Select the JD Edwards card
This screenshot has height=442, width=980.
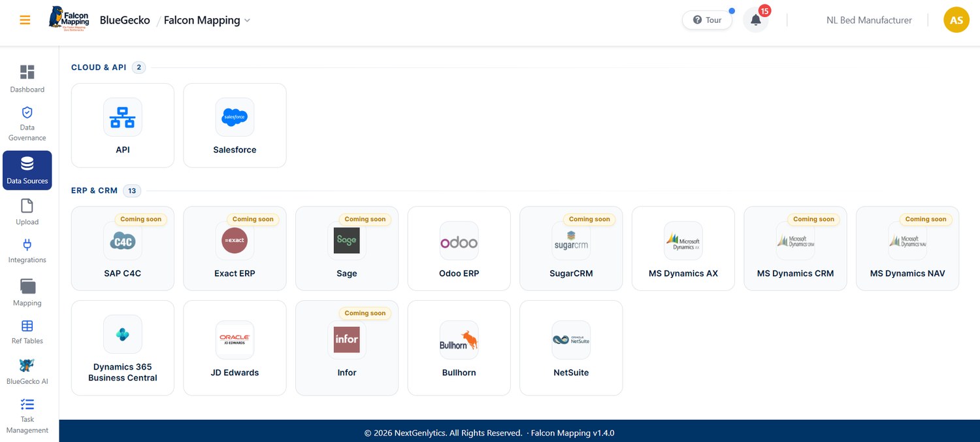[x=235, y=348]
